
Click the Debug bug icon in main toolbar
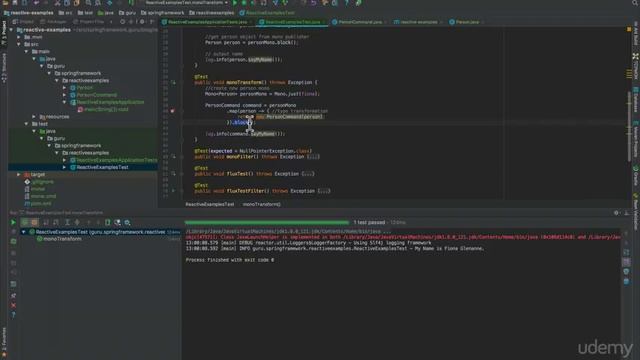[244, 3]
